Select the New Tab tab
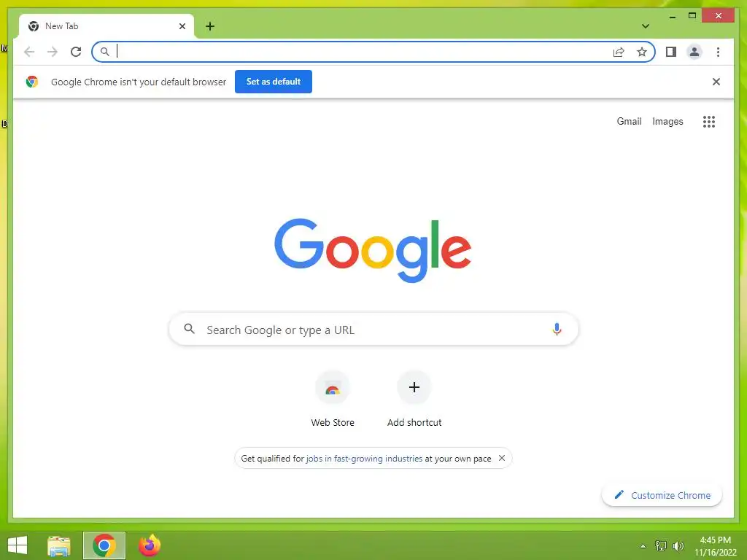Viewport: 747px width, 560px height. [x=107, y=26]
